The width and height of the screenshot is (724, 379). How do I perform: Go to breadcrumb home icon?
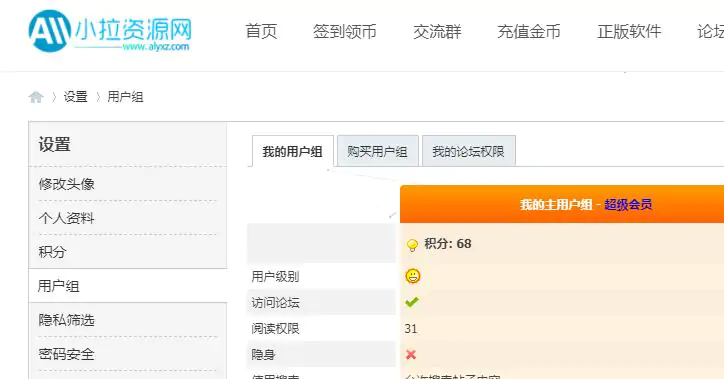[x=36, y=97]
